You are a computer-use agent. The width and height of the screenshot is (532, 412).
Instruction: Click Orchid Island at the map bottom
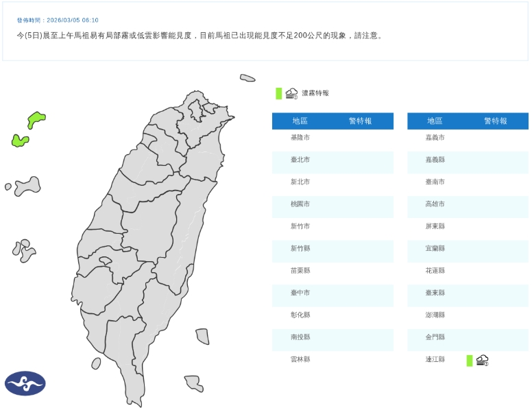coord(195,383)
